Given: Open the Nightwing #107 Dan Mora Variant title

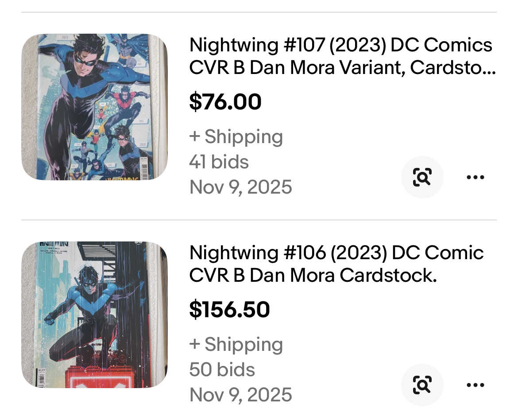Looking at the screenshot, I should pyautogui.click(x=341, y=56).
